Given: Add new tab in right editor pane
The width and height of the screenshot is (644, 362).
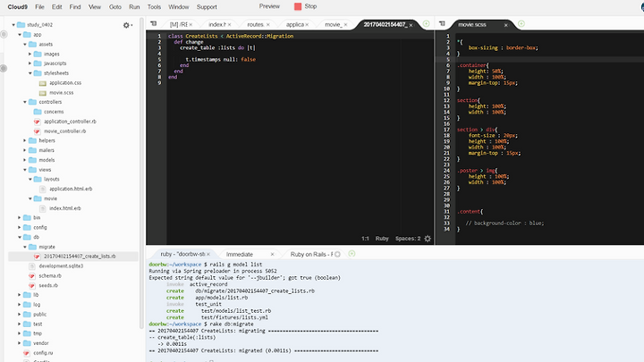Looking at the screenshot, I should [x=521, y=24].
